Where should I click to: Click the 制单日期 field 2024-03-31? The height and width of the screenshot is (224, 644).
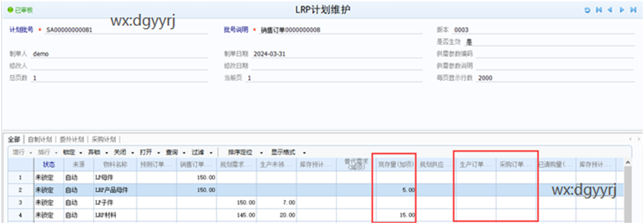click(337, 54)
